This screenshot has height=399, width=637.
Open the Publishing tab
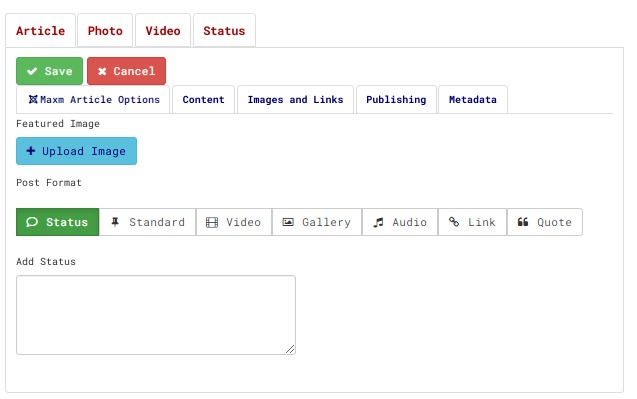(396, 100)
